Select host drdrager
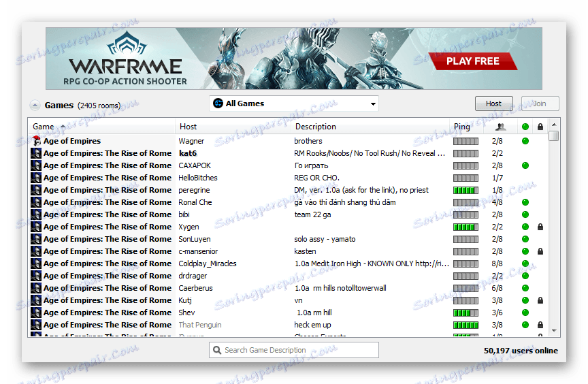This screenshot has width=588, height=384. coord(193,276)
